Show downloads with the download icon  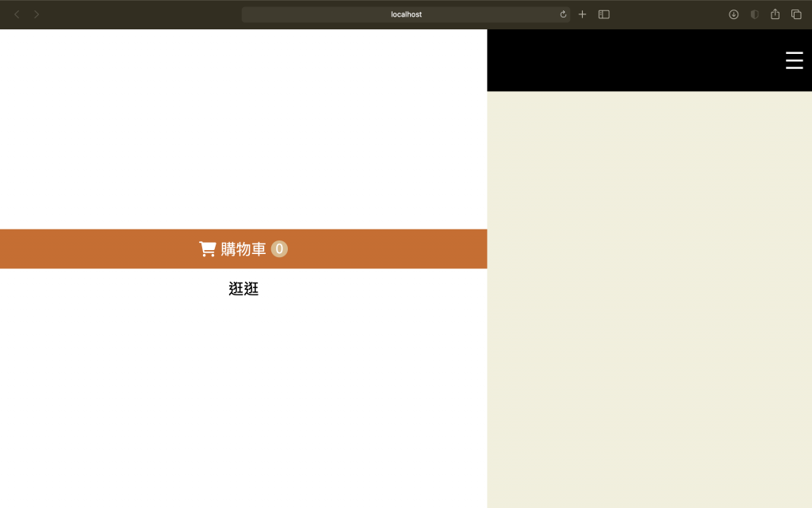pos(733,14)
